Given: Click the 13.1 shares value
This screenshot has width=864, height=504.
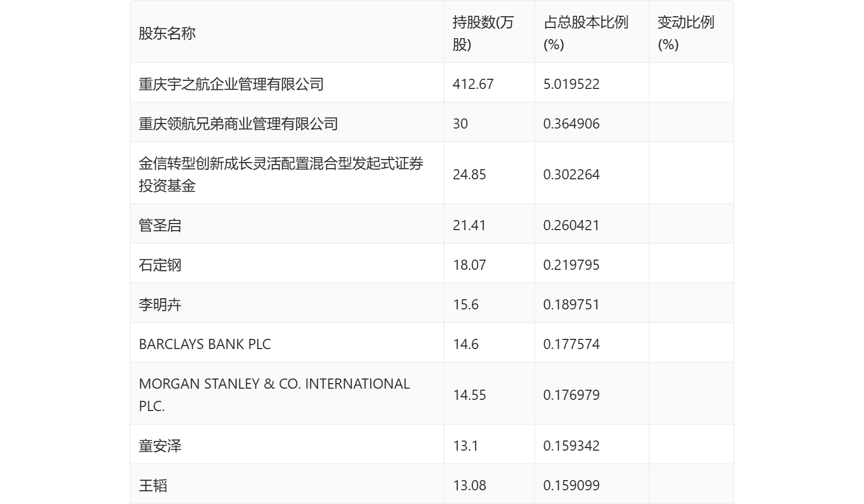Looking at the screenshot, I should pos(466,446).
